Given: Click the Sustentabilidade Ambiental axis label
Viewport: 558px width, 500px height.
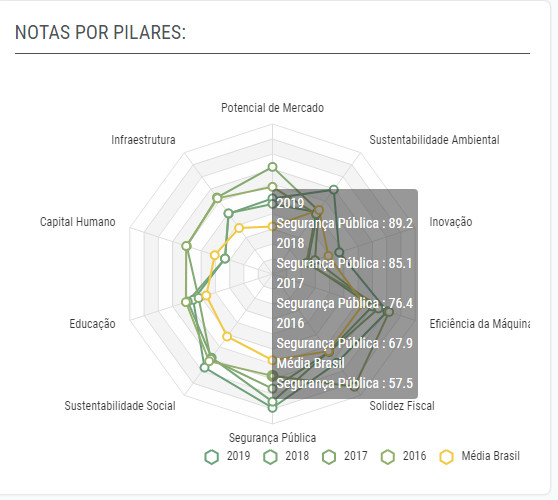Looking at the screenshot, I should click(434, 140).
